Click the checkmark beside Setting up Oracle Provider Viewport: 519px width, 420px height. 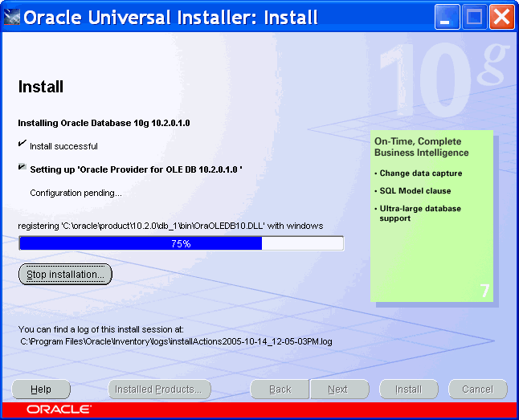coord(22,169)
